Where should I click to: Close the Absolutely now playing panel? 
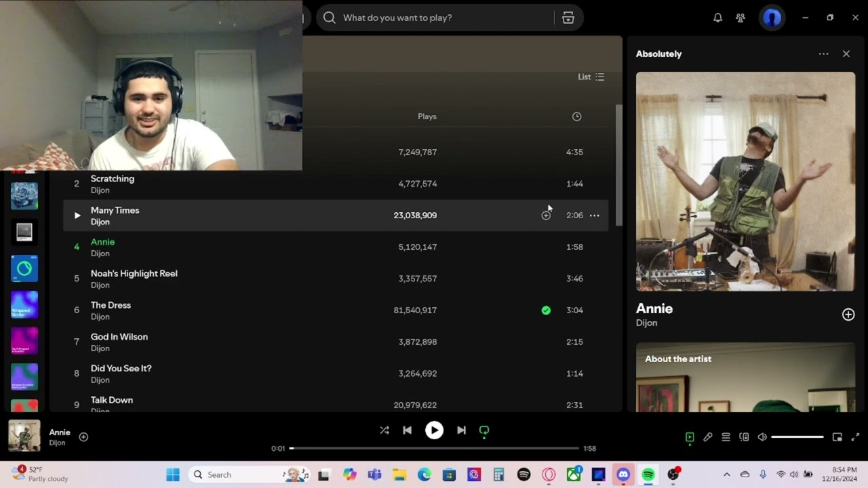coord(846,54)
